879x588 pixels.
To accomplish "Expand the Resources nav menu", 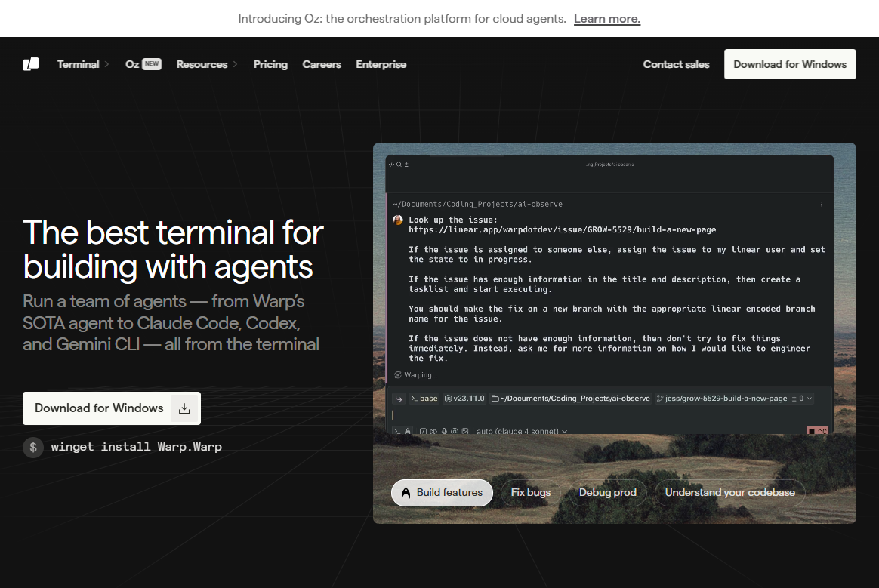I will point(207,64).
